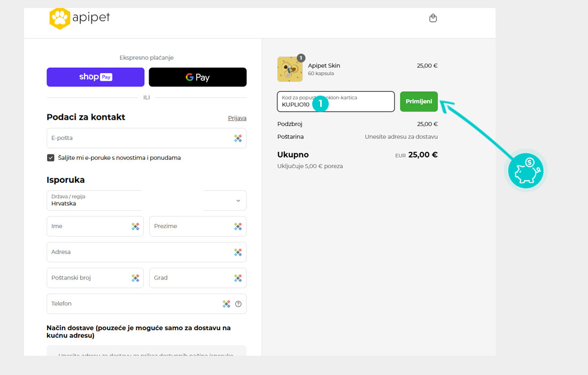This screenshot has width=588, height=375.
Task: Click autofill icon in Grad field
Action: (x=238, y=278)
